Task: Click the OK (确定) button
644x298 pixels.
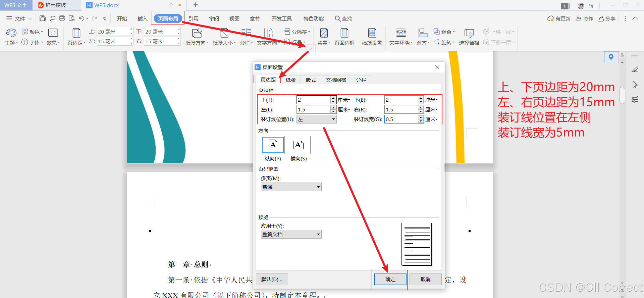Action: pyautogui.click(x=390, y=279)
